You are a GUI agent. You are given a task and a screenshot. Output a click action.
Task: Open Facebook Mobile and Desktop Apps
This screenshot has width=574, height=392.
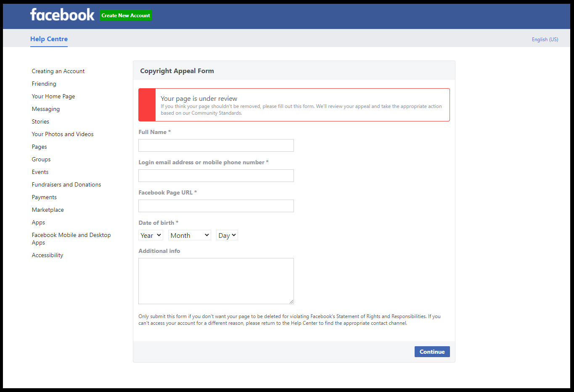(71, 239)
